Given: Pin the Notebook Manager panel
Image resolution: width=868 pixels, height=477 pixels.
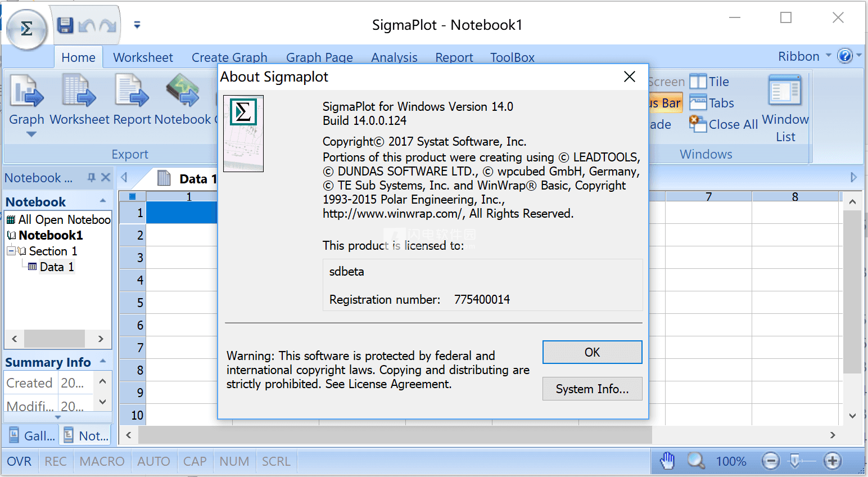Looking at the screenshot, I should [x=91, y=178].
